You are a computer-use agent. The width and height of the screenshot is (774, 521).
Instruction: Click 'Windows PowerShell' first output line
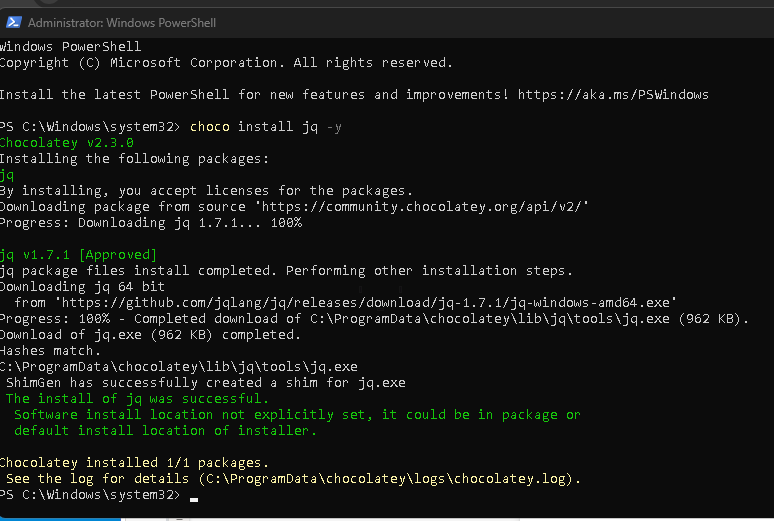(71, 46)
